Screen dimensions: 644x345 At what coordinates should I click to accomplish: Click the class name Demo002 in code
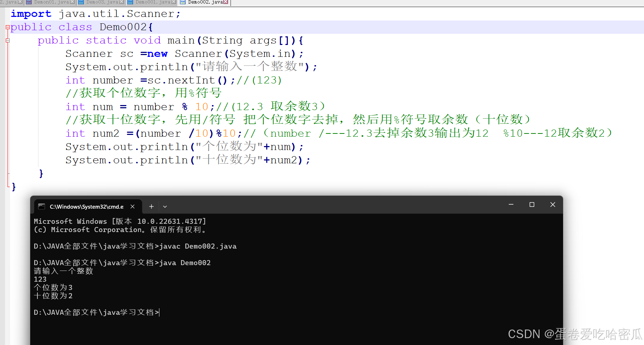pos(123,27)
